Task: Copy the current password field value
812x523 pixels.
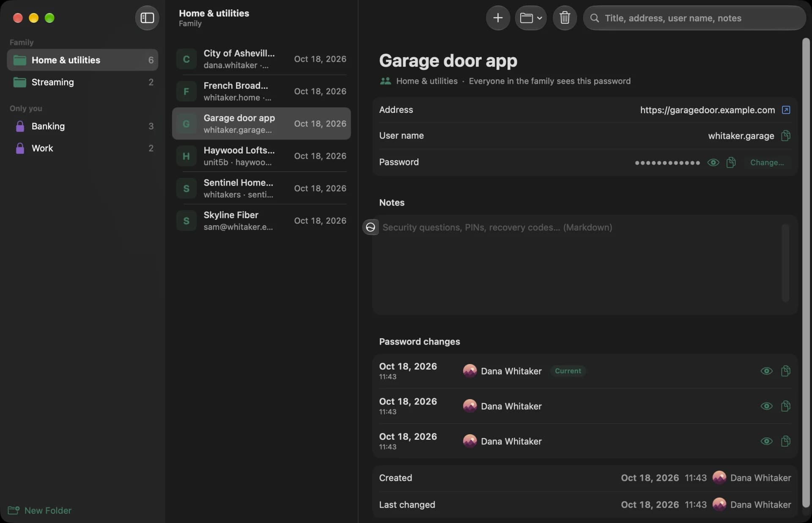Action: tap(731, 162)
